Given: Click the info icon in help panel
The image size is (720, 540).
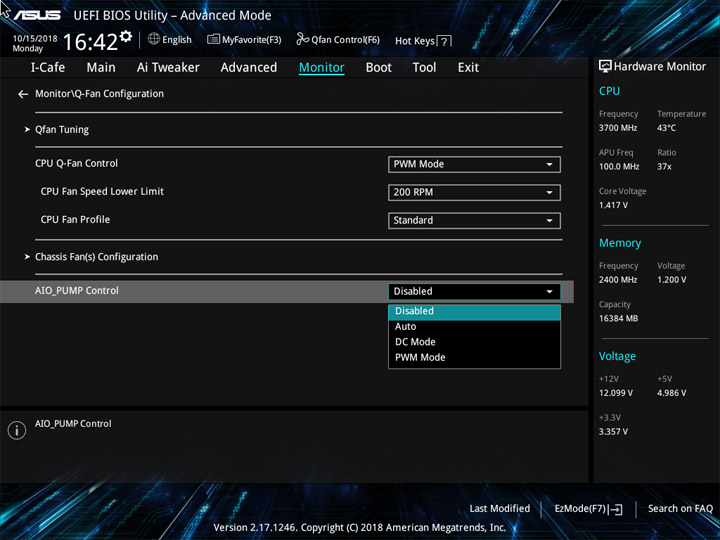Looking at the screenshot, I should click(17, 430).
